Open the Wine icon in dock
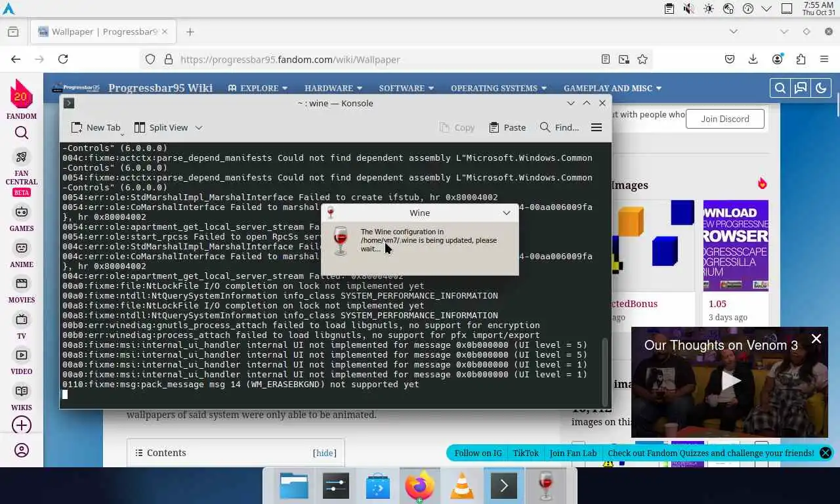This screenshot has width=840, height=504. [x=546, y=486]
